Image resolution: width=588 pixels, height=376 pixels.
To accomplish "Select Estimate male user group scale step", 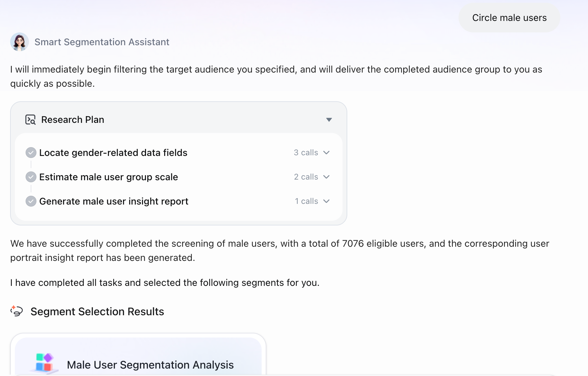I will [x=179, y=177].
